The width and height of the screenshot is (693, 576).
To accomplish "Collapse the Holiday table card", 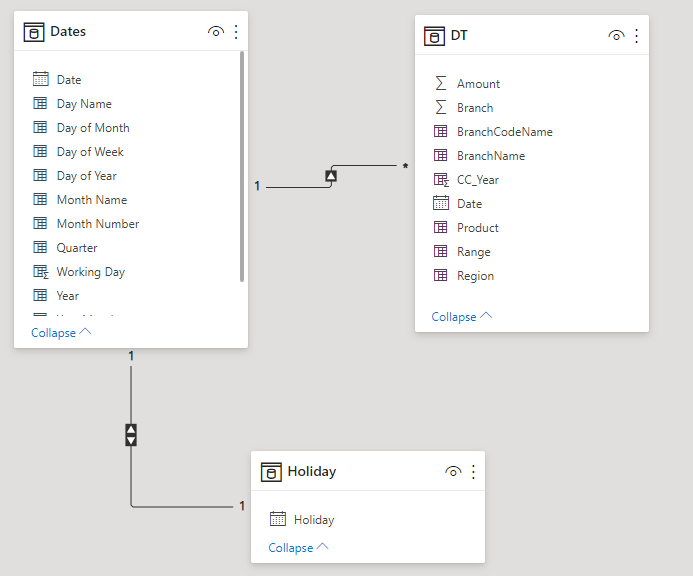I will pos(298,547).
